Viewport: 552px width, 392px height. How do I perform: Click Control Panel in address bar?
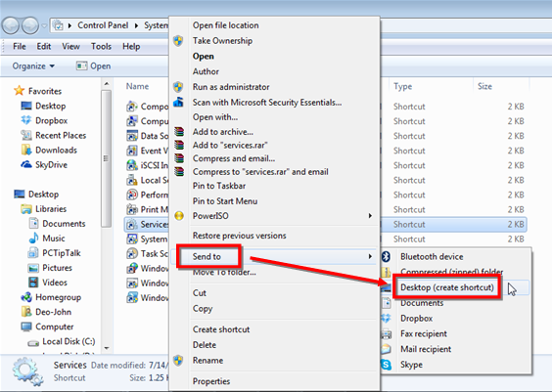[103, 25]
